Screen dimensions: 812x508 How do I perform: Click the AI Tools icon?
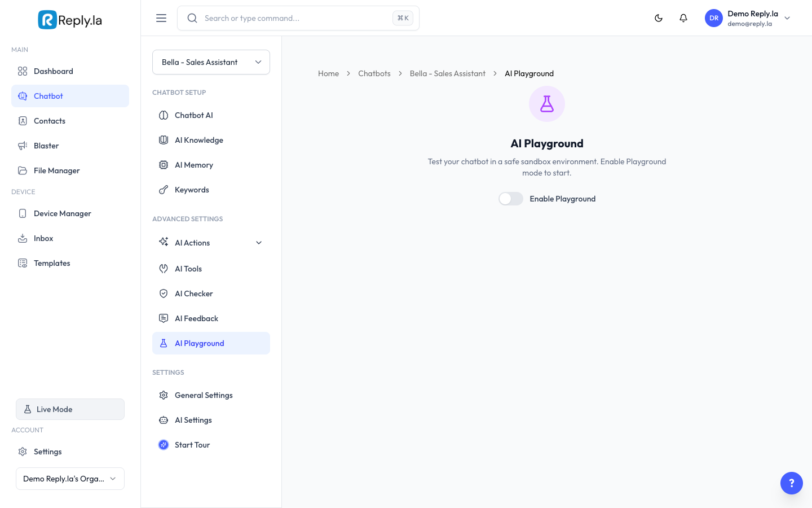point(164,269)
